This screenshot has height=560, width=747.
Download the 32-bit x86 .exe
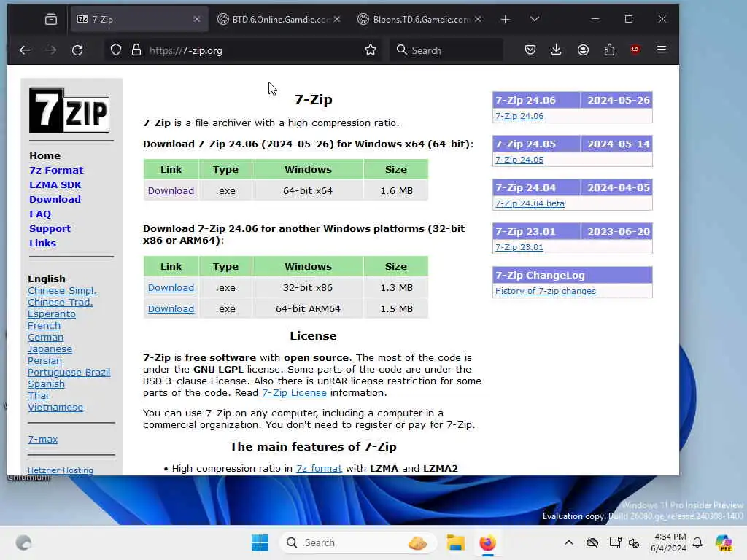tap(171, 287)
